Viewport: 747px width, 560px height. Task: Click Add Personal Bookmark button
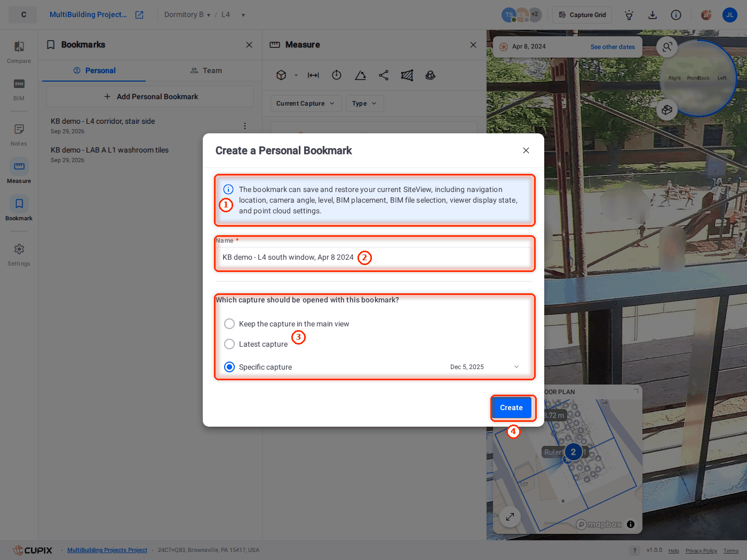(x=150, y=97)
